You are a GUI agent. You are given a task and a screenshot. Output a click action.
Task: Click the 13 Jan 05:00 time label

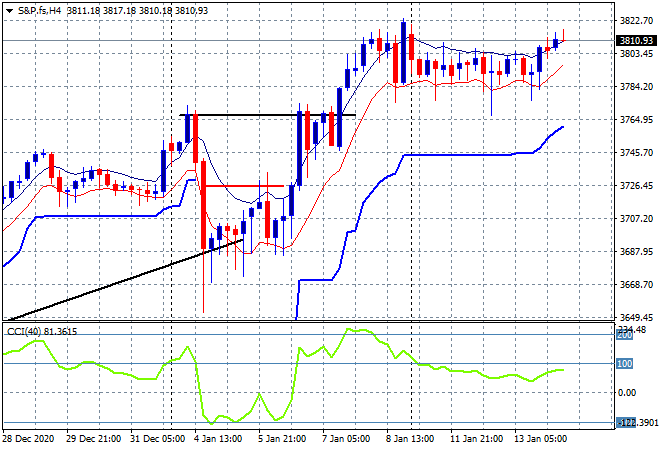pyautogui.click(x=540, y=439)
